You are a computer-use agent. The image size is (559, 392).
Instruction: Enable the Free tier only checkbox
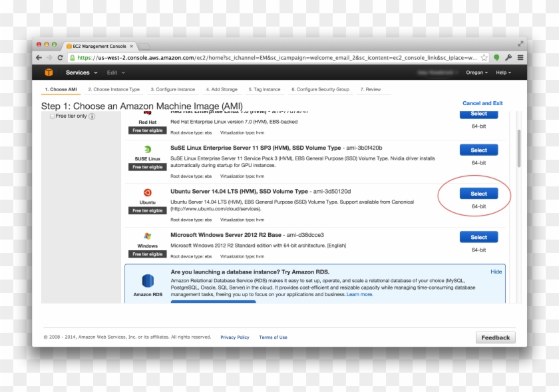(x=52, y=116)
